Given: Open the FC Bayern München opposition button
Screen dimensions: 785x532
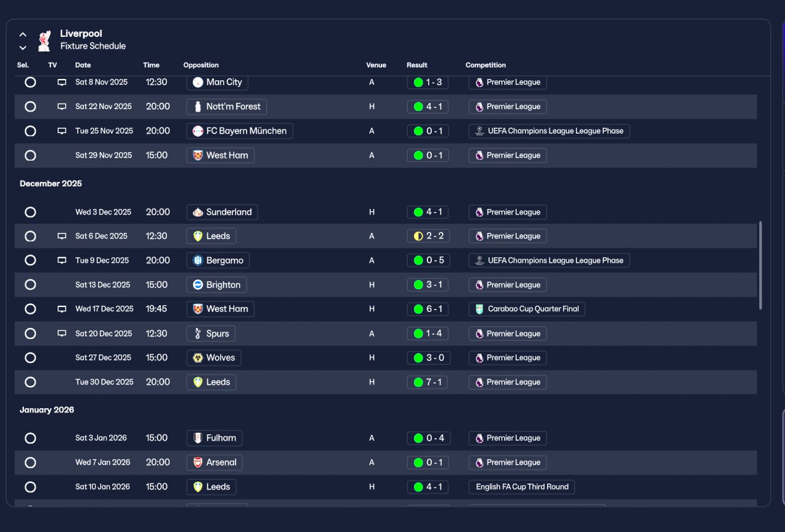Looking at the screenshot, I should (x=240, y=131).
